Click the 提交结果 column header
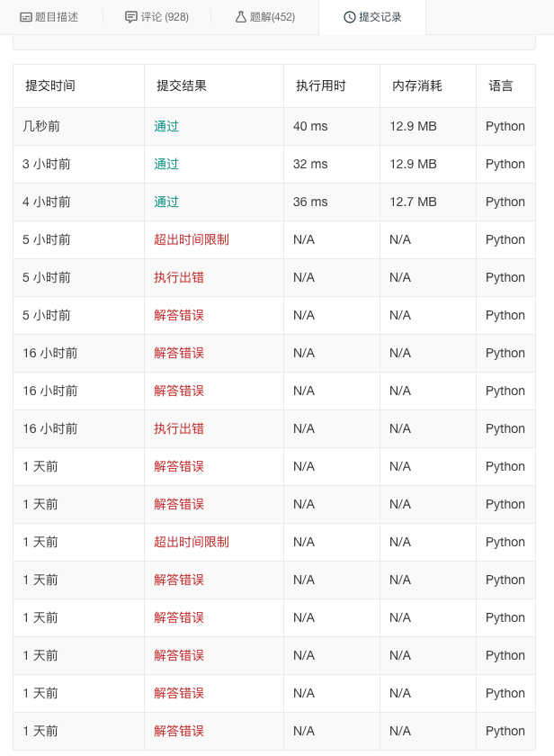 pyautogui.click(x=182, y=86)
